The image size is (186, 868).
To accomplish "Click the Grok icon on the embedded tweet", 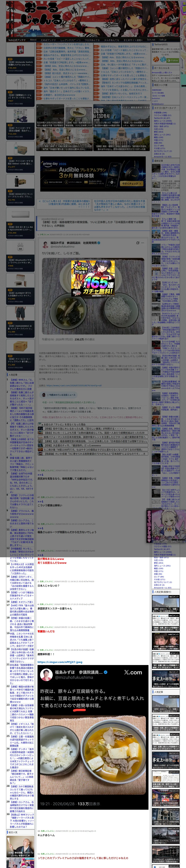I will (138, 243).
